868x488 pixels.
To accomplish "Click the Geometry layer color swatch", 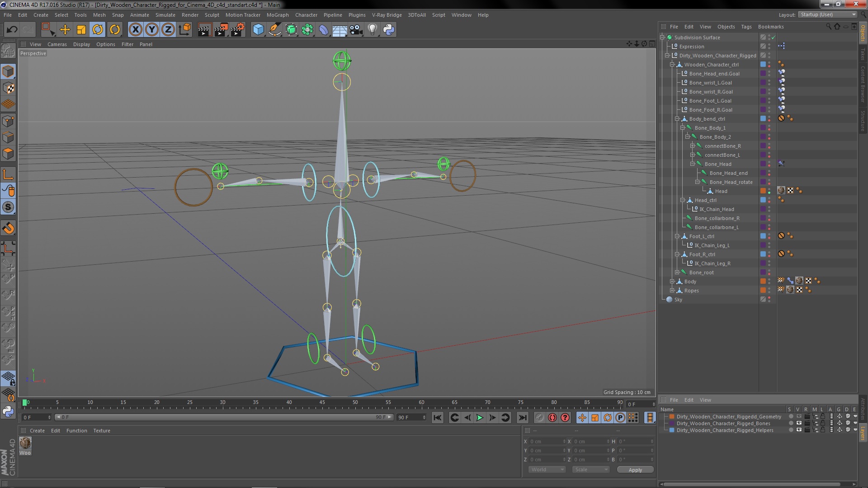I will pyautogui.click(x=672, y=417).
